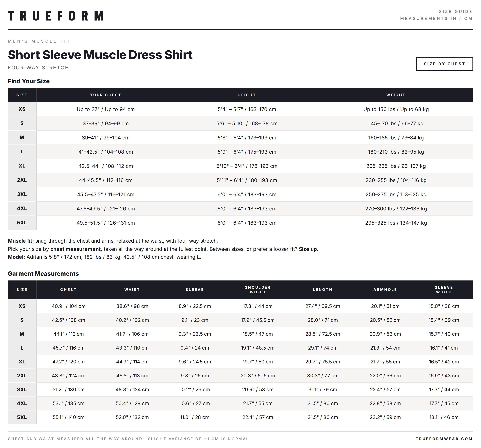Click the 2XL row in Garment Measurements
This screenshot has width=481, height=448.
240,376
